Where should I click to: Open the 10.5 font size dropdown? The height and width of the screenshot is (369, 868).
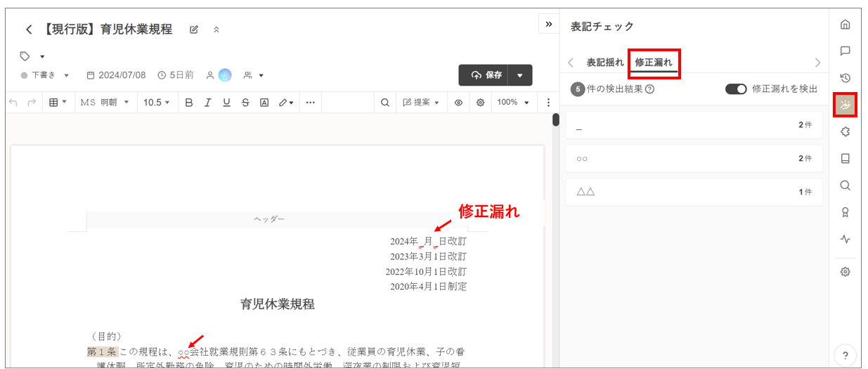click(157, 103)
